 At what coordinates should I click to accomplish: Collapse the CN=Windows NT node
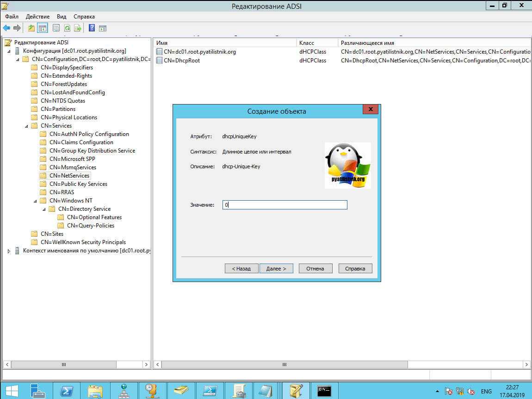click(x=36, y=201)
